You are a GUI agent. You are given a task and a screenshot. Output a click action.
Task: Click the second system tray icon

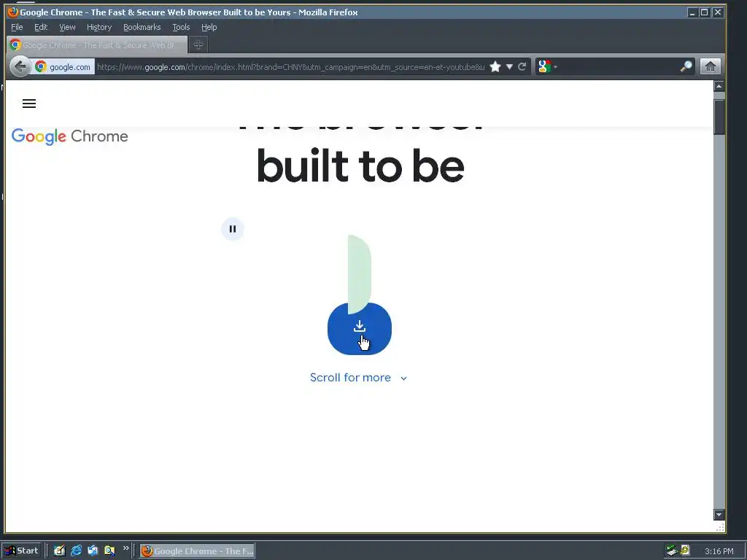(x=685, y=550)
